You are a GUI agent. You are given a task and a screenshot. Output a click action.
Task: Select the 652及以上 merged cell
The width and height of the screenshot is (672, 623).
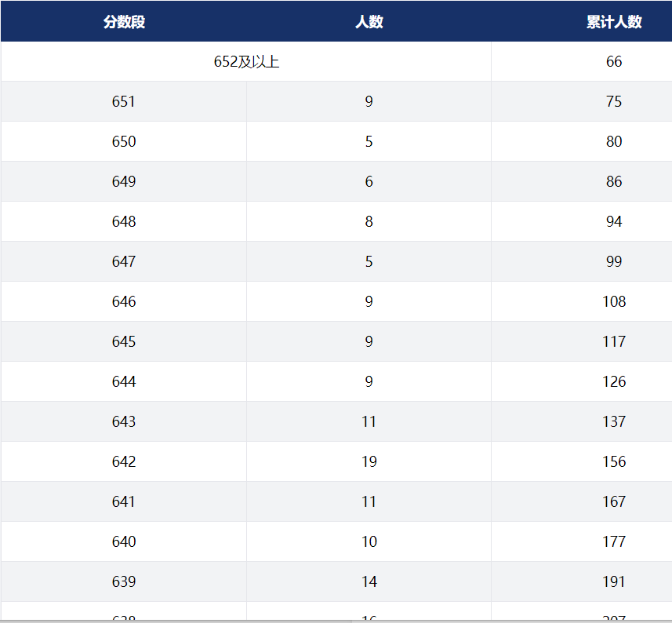point(246,62)
